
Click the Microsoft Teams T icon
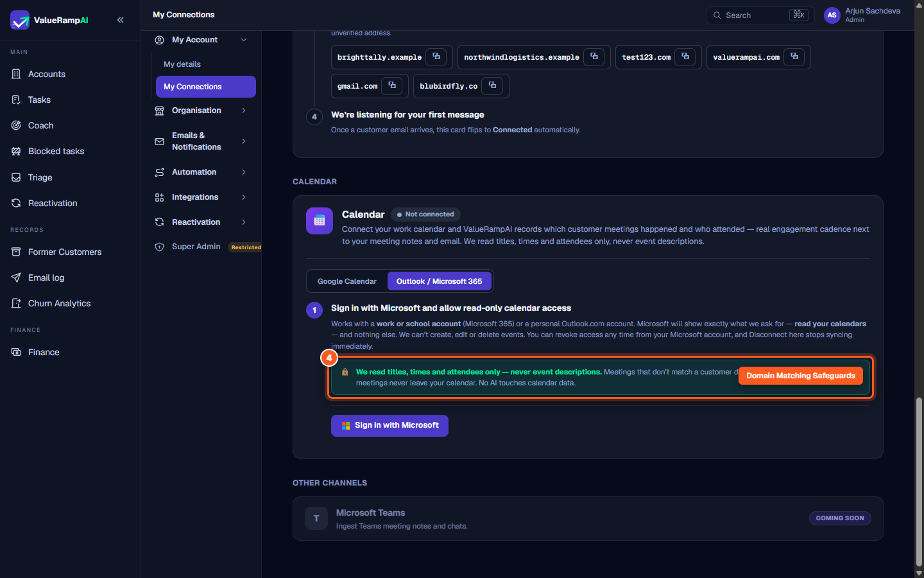[316, 518]
